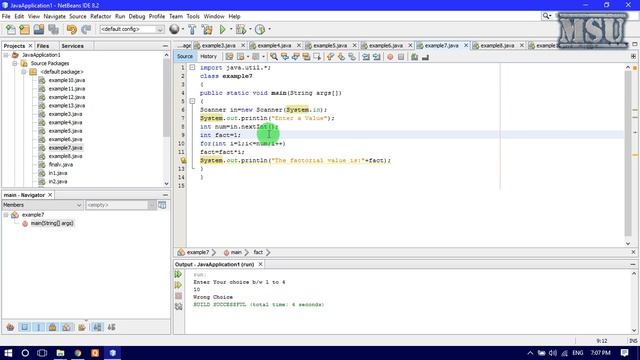640x360 pixels.
Task: Click the Save All toolbar icon
Action: coord(53,29)
